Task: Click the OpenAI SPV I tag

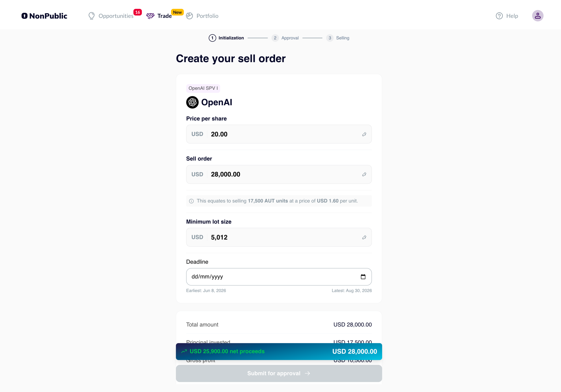Action: (203, 88)
